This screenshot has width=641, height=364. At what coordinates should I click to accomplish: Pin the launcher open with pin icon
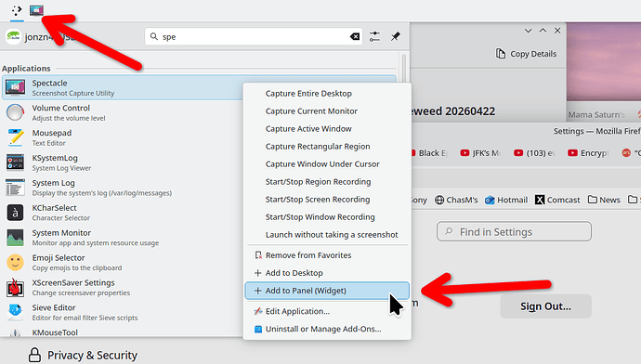pos(395,37)
